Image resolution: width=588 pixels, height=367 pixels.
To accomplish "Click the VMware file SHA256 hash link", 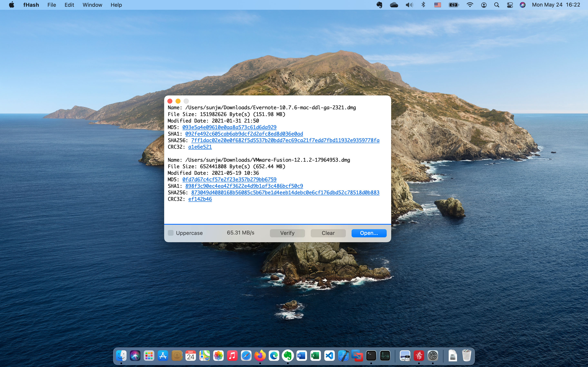I will pos(285,192).
